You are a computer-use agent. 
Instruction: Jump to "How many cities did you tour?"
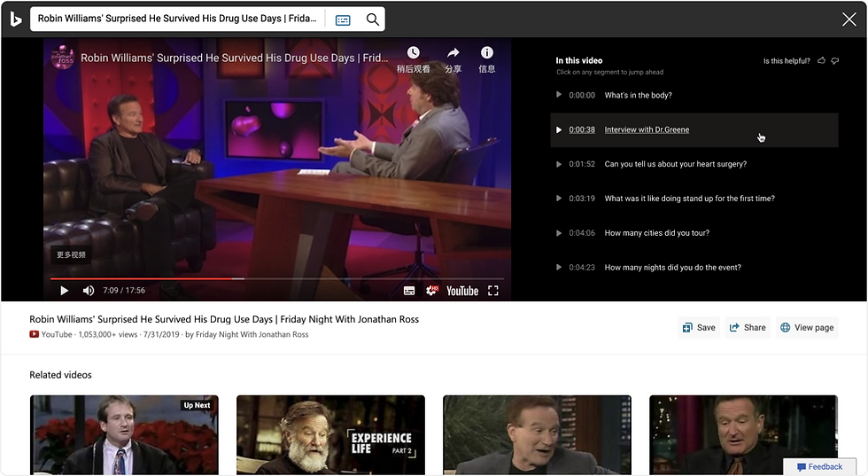656,233
